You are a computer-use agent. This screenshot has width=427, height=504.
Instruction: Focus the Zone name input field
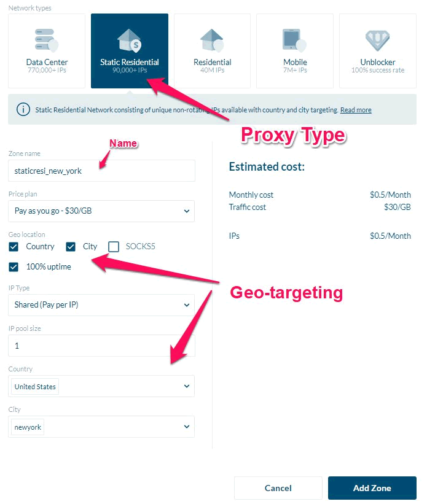coord(101,171)
